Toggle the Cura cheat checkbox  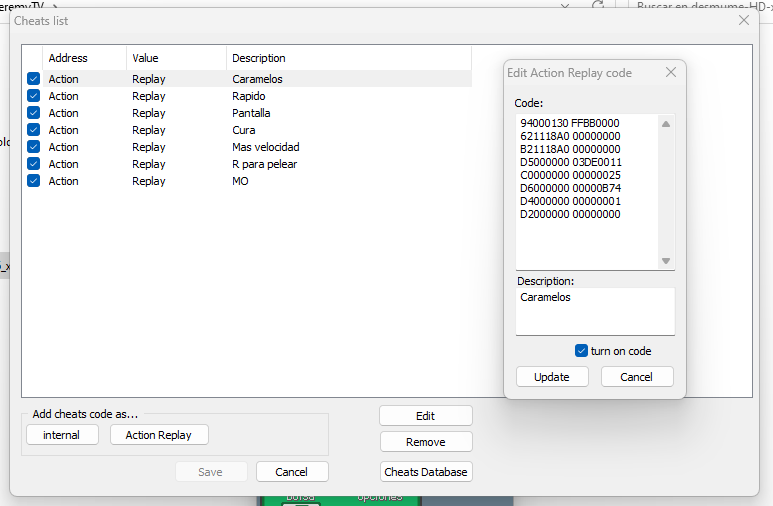click(x=34, y=130)
